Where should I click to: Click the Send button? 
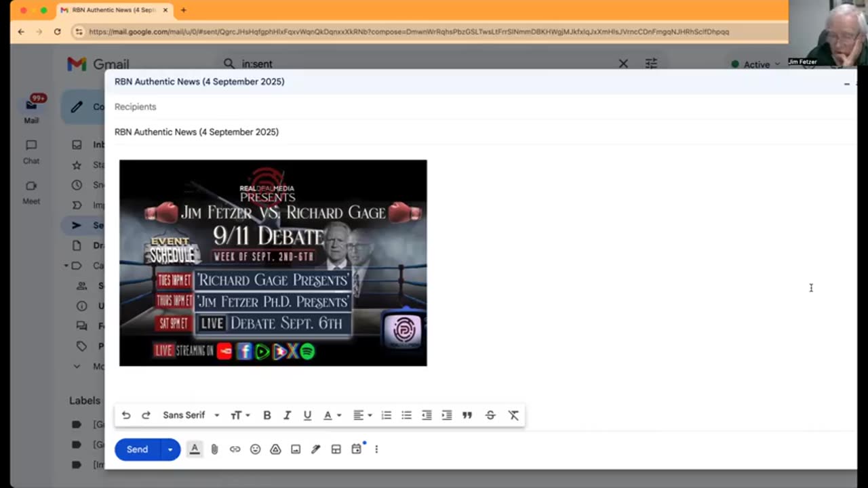137,449
